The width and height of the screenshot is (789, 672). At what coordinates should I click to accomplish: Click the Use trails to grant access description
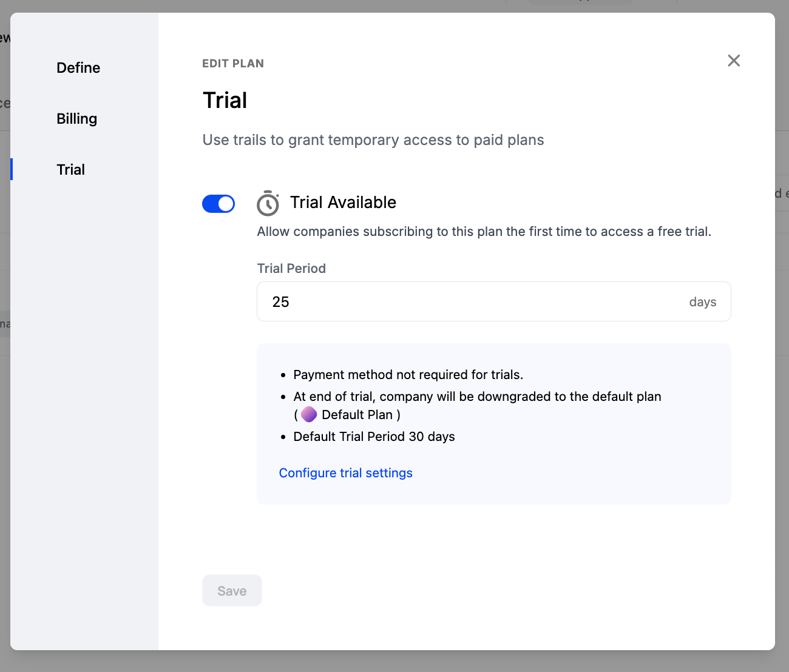[x=373, y=140]
